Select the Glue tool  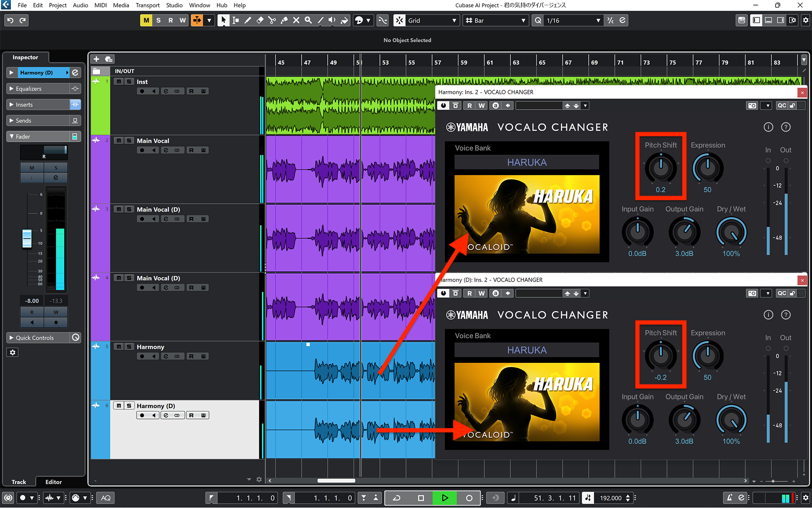284,20
